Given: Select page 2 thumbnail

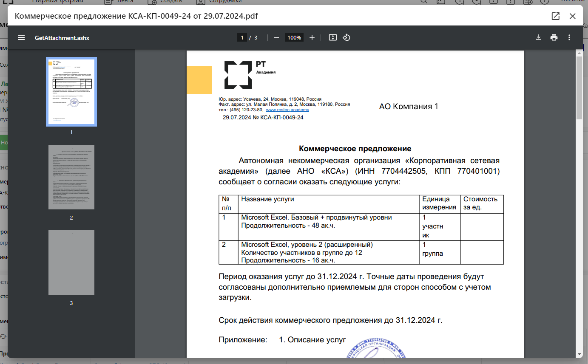Looking at the screenshot, I should [71, 177].
